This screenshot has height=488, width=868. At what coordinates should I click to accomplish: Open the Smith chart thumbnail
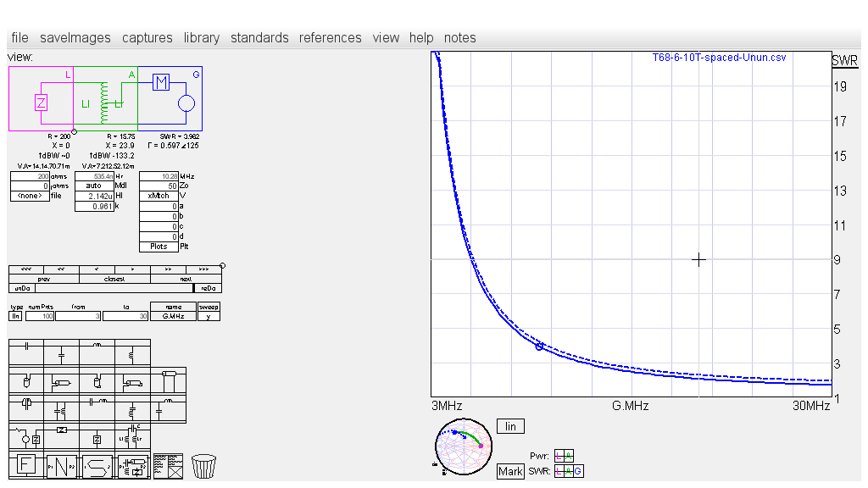[464, 446]
